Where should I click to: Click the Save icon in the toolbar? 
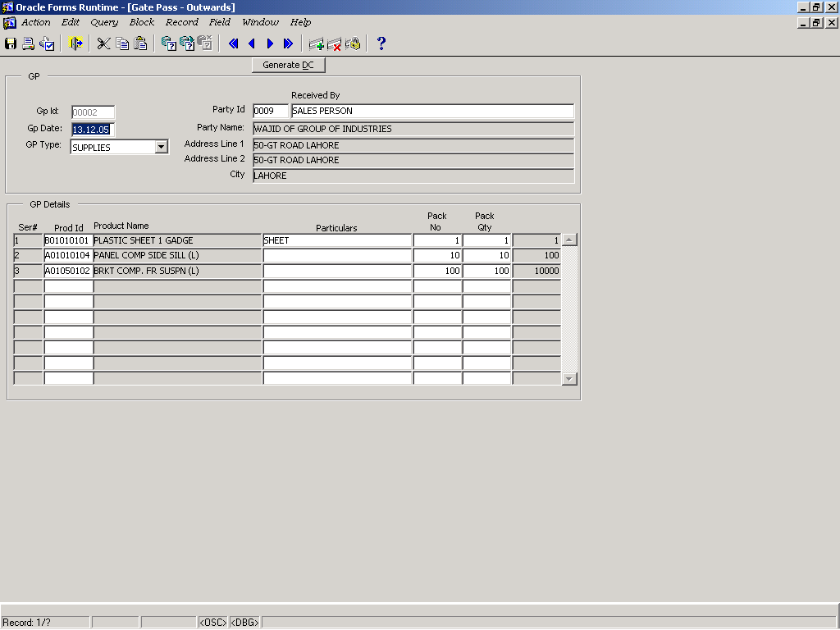[11, 43]
